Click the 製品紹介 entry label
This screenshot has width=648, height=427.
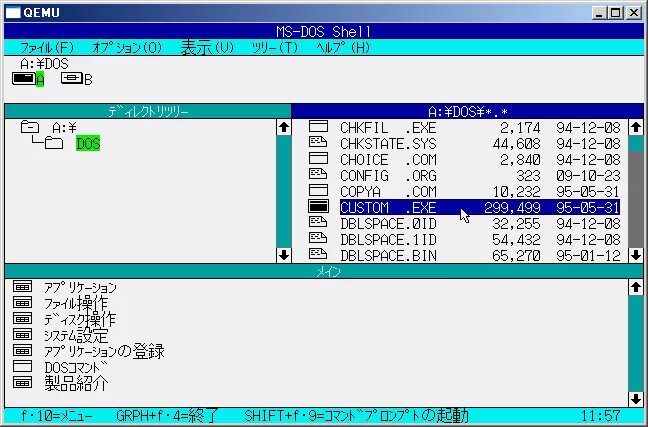click(x=76, y=383)
